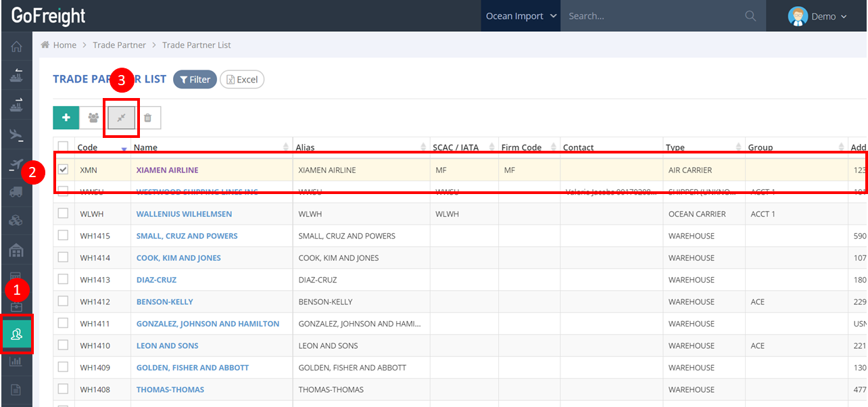Uncheck the XIAMEN AIRLINE row checkbox

click(64, 170)
